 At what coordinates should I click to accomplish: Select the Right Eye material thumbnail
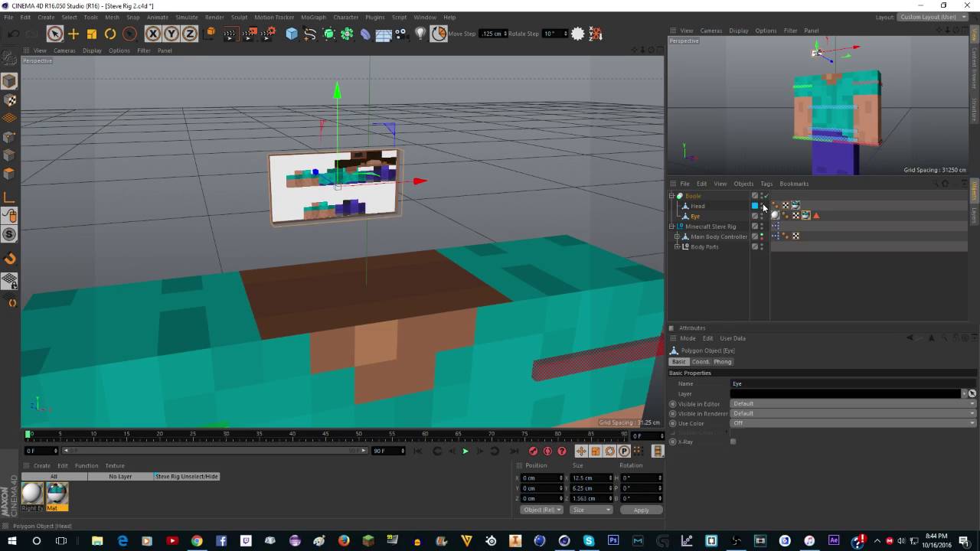pos(32,497)
